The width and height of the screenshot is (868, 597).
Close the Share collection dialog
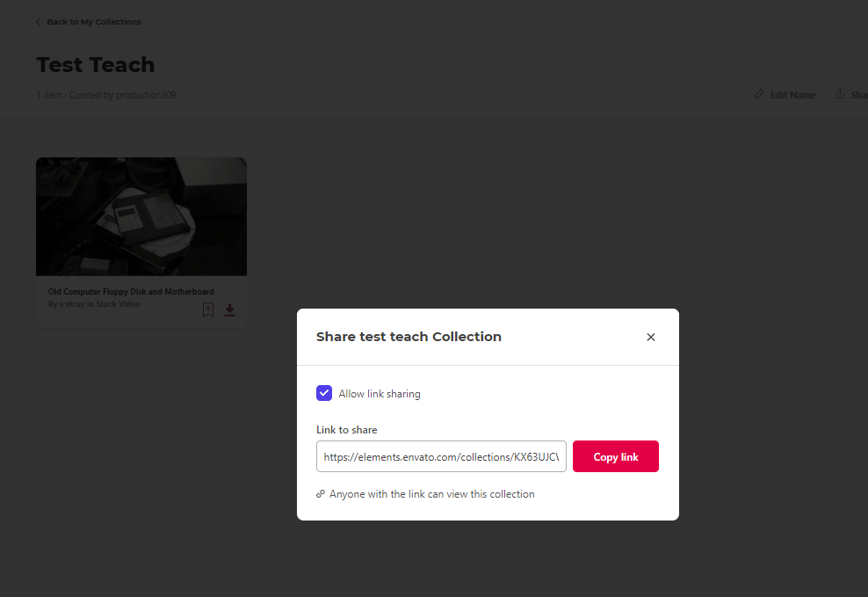tap(650, 337)
